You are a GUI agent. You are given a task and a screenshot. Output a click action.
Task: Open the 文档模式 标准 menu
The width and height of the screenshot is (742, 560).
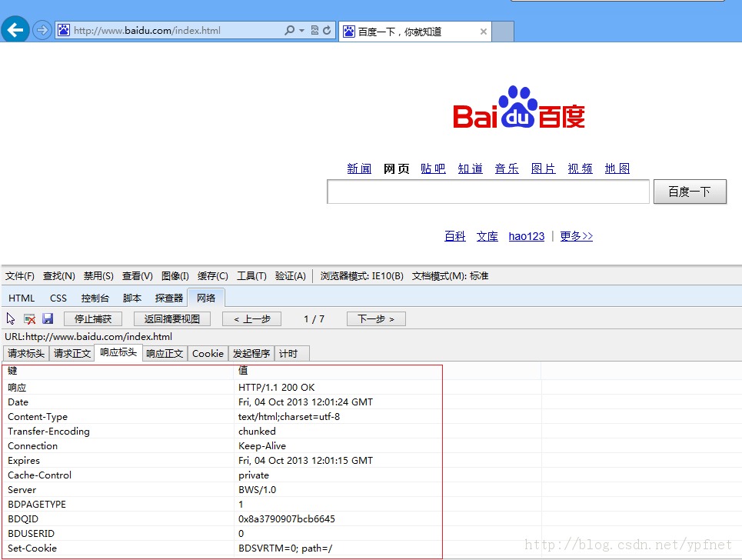450,276
